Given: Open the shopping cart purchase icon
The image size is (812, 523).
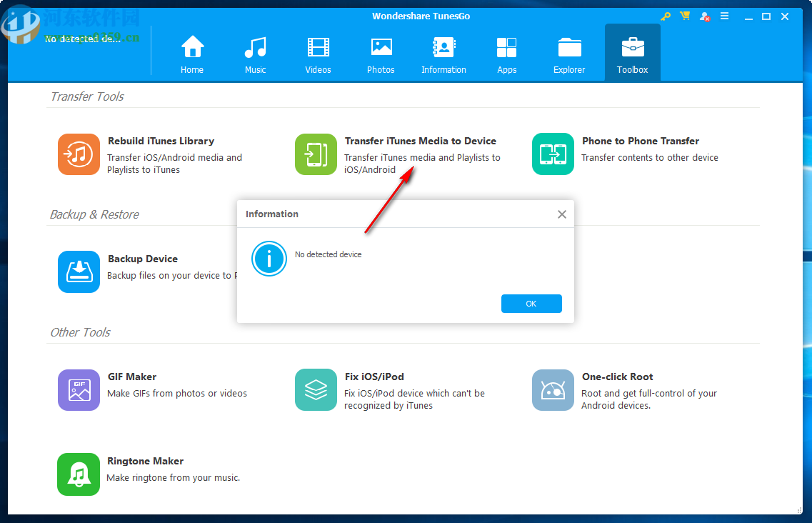Looking at the screenshot, I should 685,16.
